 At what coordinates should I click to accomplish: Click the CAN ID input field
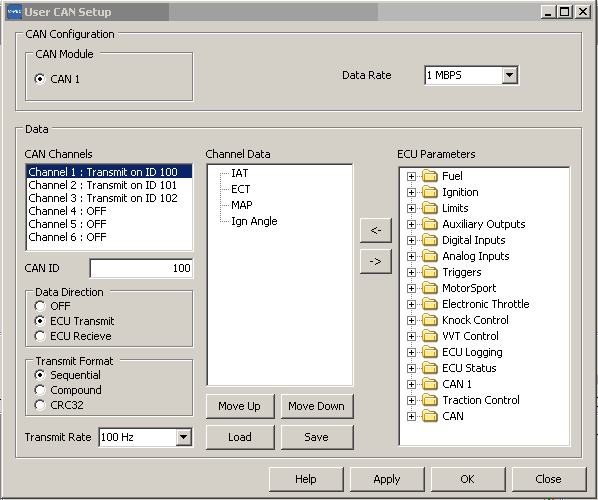pyautogui.click(x=141, y=268)
